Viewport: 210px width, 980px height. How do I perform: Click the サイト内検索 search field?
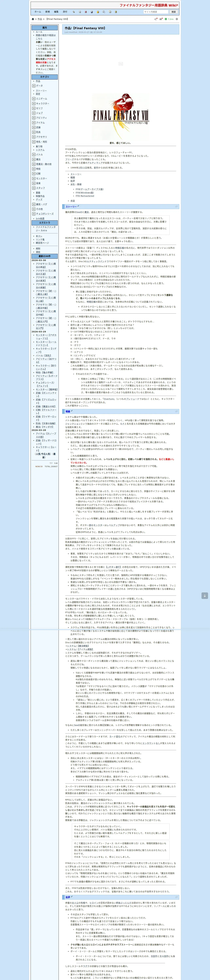[156, 12]
